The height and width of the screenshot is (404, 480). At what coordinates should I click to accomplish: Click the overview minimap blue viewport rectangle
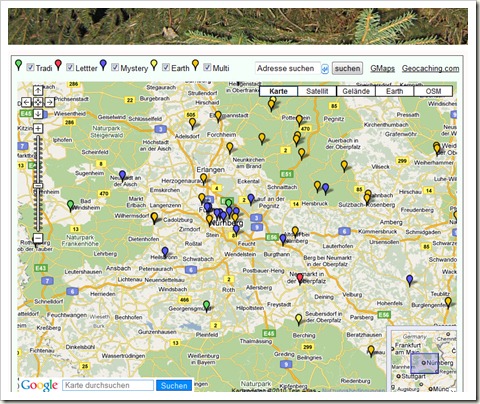pyautogui.click(x=424, y=363)
